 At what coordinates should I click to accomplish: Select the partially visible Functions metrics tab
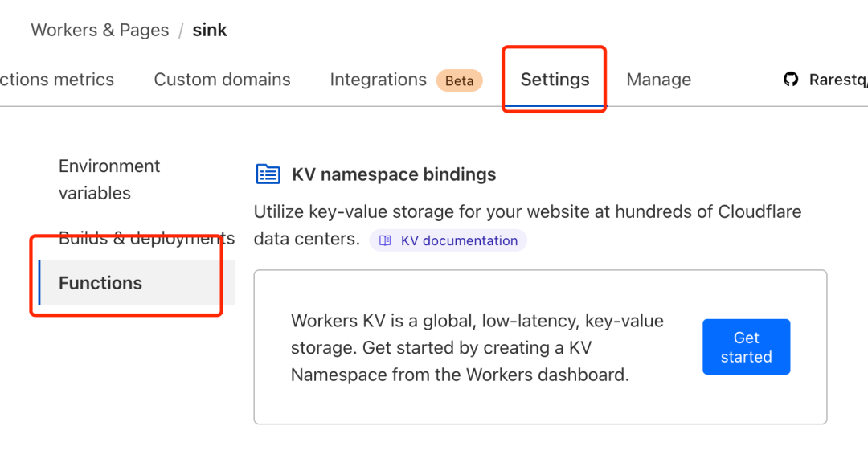pyautogui.click(x=57, y=79)
